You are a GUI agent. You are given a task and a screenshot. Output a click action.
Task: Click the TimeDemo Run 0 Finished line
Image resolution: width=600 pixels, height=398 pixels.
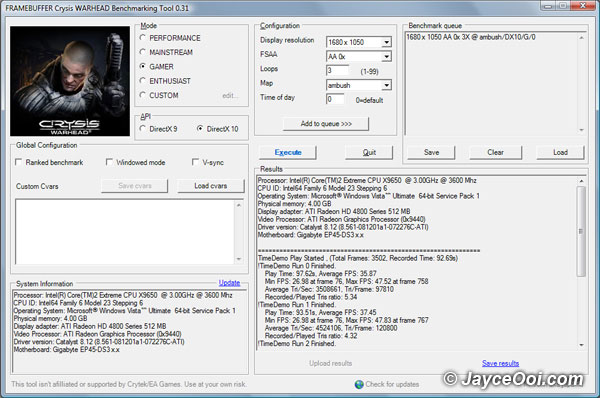pyautogui.click(x=297, y=266)
